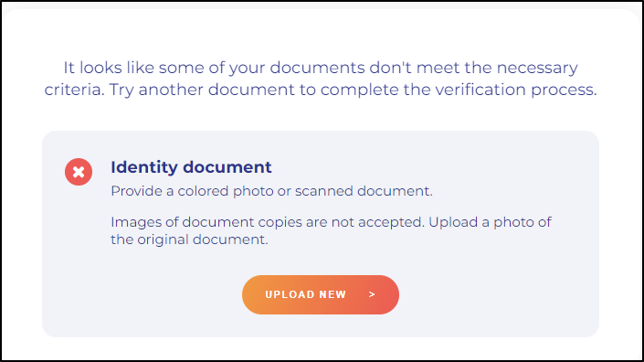Image resolution: width=644 pixels, height=362 pixels.
Task: Click 'Try another document' sentence
Action: click(353, 90)
